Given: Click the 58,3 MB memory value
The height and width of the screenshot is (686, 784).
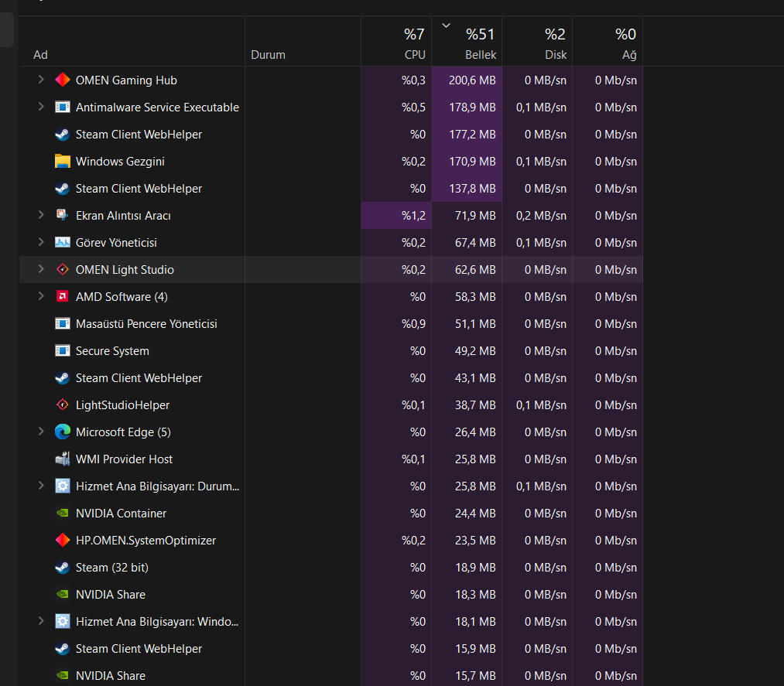Looking at the screenshot, I should 475,297.
